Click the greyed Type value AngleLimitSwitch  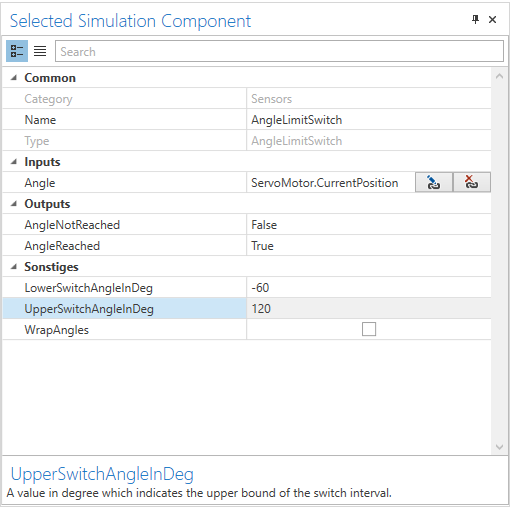[296, 141]
